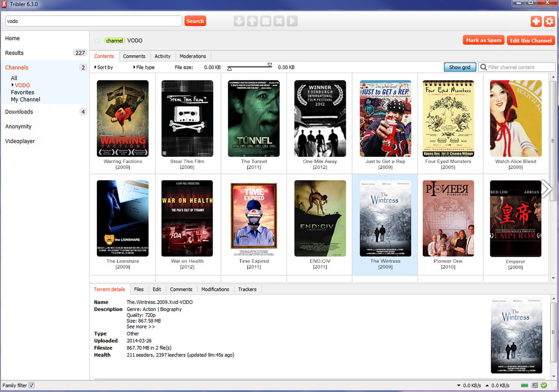Image resolution: width=559 pixels, height=392 pixels.
Task: Collapse the VODO channel tree arrow
Action: coord(13,85)
